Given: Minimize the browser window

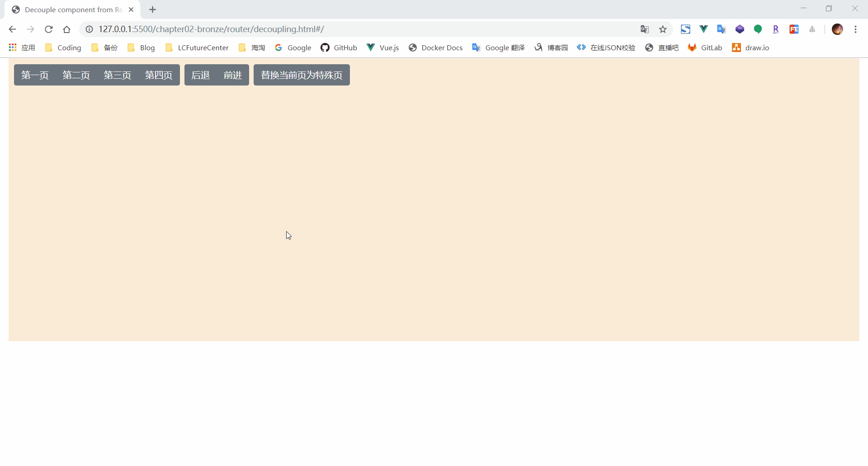Looking at the screenshot, I should pos(803,9).
